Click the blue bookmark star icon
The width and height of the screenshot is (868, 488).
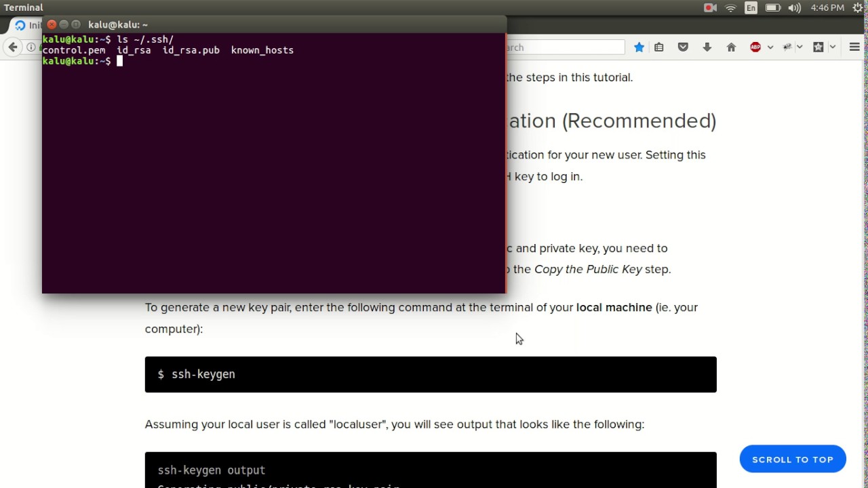click(639, 47)
